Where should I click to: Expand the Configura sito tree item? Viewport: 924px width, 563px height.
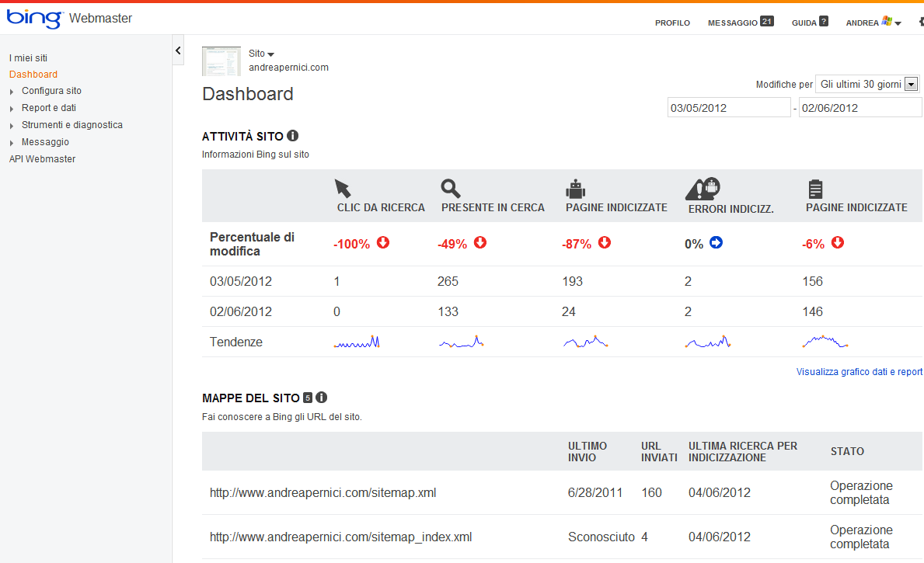pos(12,92)
